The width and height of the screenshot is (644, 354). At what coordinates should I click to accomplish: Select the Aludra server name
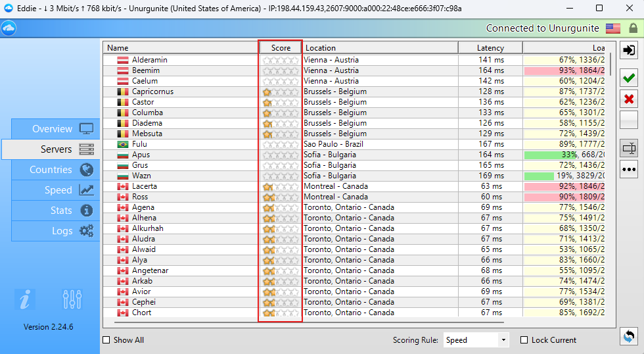pos(143,239)
